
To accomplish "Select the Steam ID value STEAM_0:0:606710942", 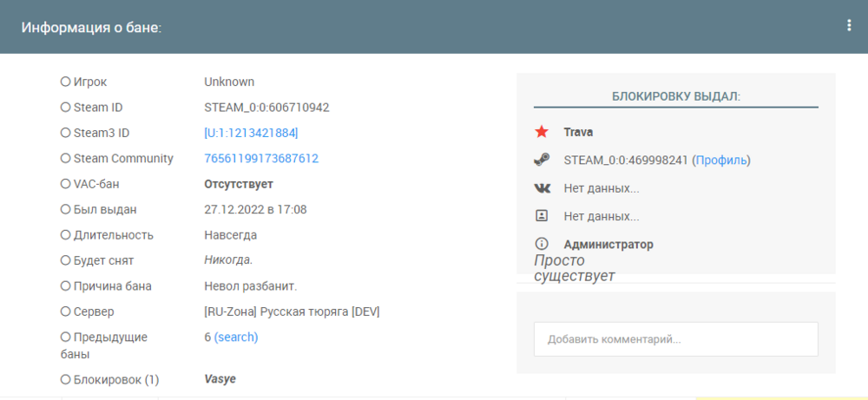I will click(x=266, y=108).
